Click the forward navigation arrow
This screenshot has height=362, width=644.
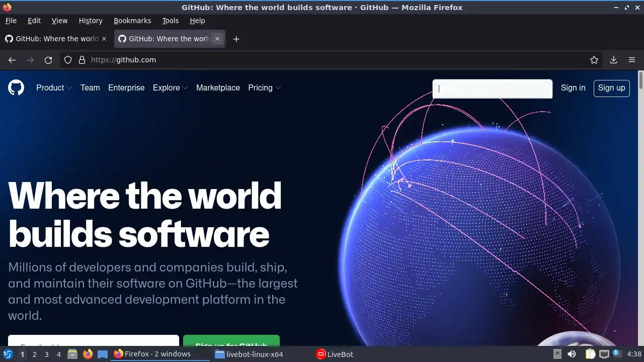(30, 60)
